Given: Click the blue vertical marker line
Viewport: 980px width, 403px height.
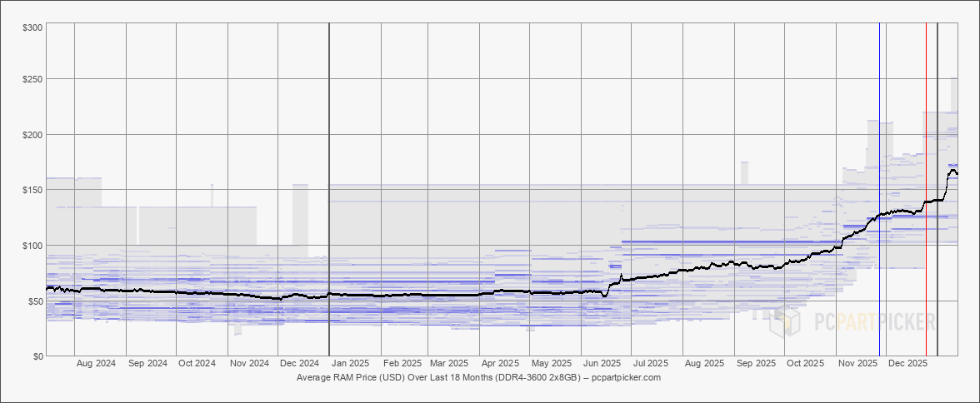Looking at the screenshot, I should pos(879,189).
